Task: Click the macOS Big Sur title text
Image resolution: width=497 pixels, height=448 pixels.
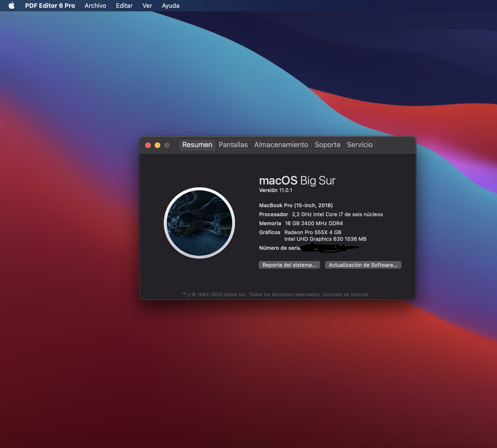Action: click(297, 180)
